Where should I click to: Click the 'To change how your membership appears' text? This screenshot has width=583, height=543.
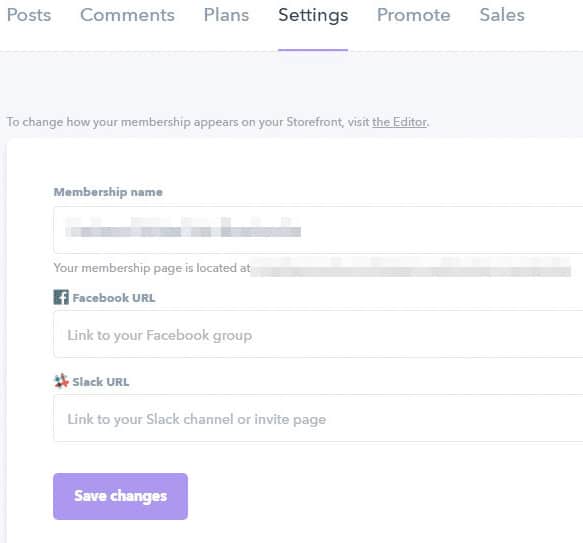[188, 122]
